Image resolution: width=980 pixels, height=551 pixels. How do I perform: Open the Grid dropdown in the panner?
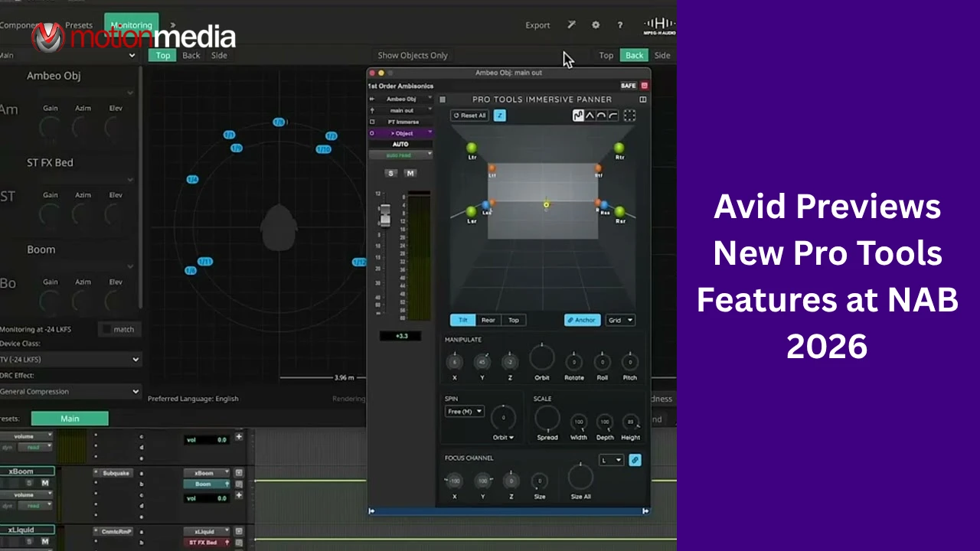coord(620,320)
